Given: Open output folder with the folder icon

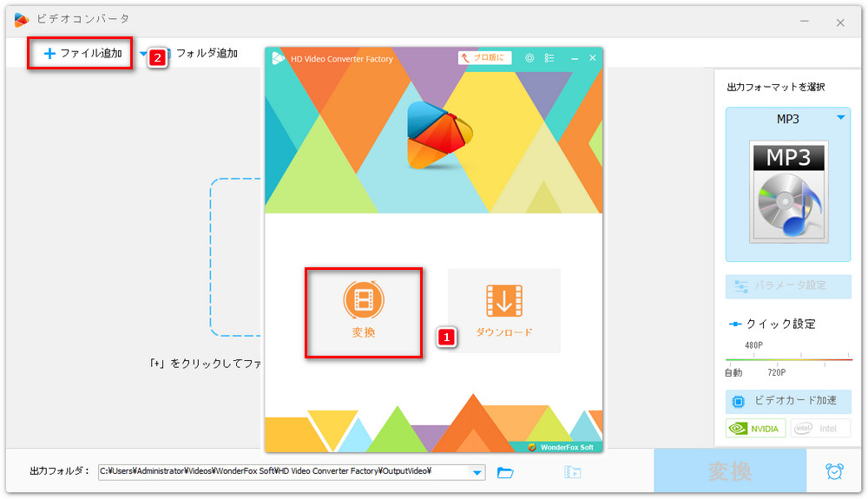Looking at the screenshot, I should click(505, 472).
